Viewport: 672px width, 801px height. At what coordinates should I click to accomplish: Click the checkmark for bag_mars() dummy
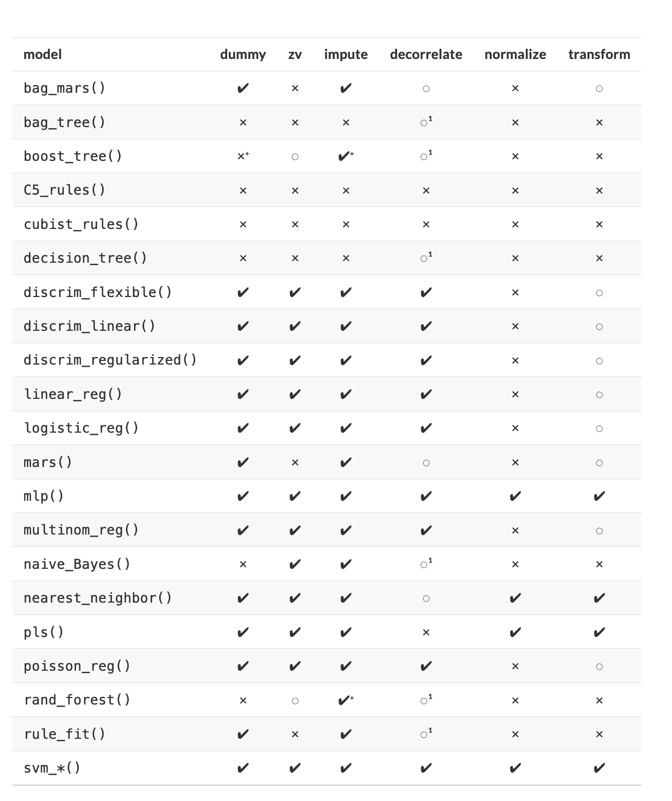[243, 88]
